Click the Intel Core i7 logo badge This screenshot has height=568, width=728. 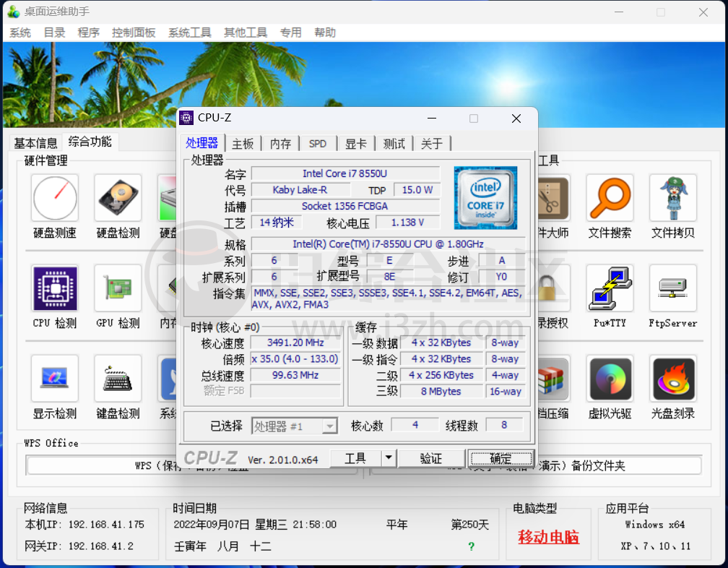[x=485, y=198]
